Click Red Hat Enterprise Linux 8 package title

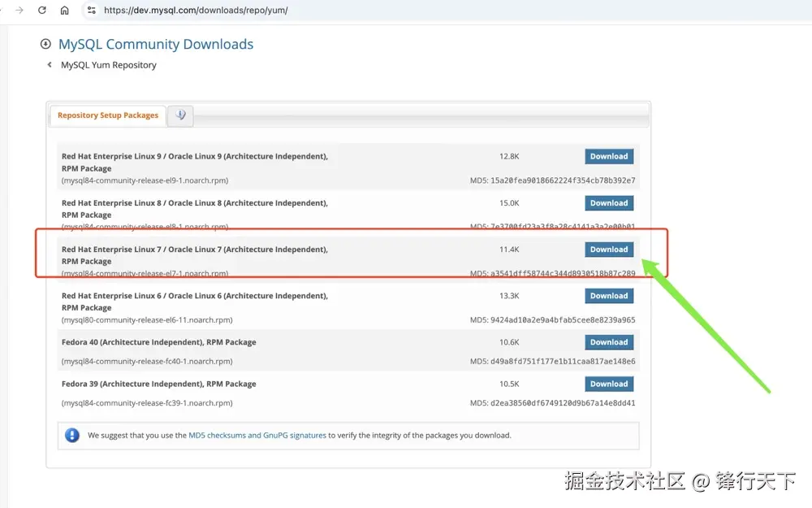(195, 209)
